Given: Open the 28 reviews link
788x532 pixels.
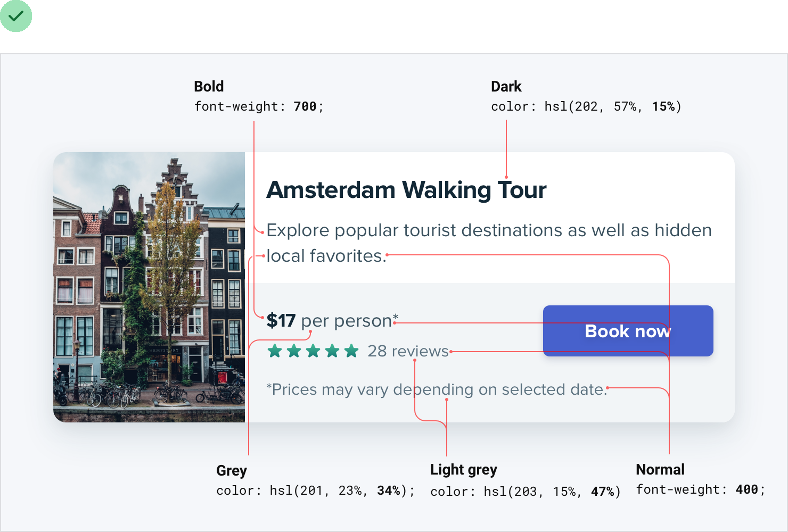Looking at the screenshot, I should (408, 351).
